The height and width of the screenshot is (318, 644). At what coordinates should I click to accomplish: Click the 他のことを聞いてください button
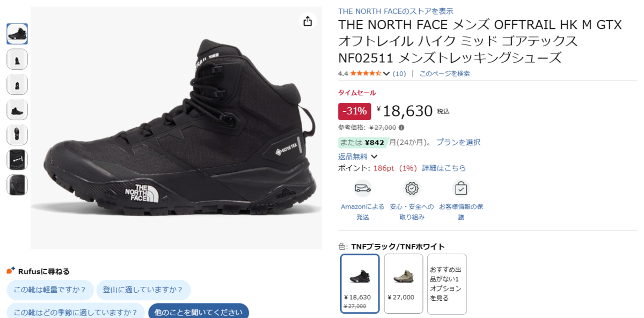click(x=199, y=312)
